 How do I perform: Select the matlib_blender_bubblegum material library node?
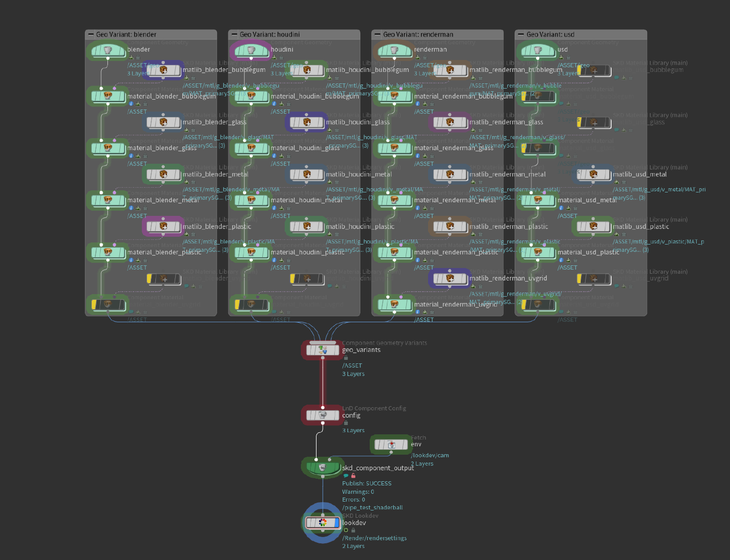pyautogui.click(x=163, y=70)
